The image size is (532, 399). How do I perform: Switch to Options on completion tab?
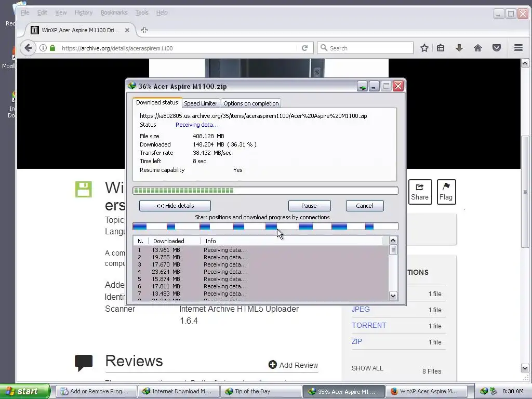[x=251, y=103]
